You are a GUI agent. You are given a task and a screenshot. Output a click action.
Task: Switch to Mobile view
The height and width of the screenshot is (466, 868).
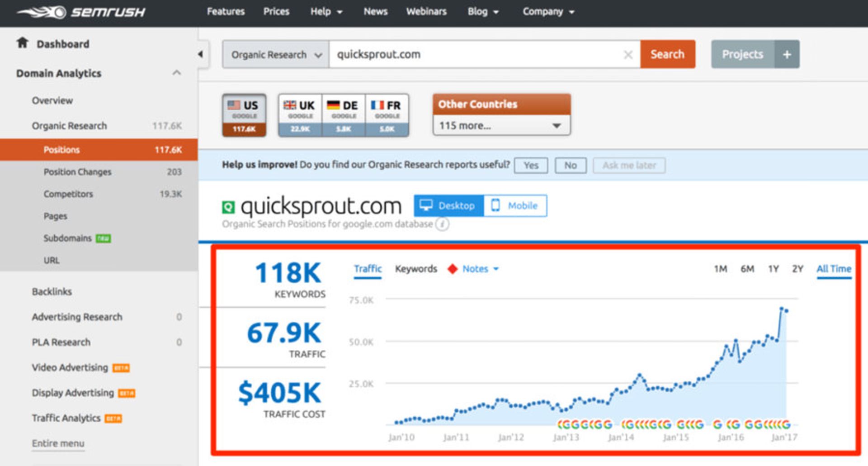pyautogui.click(x=515, y=205)
